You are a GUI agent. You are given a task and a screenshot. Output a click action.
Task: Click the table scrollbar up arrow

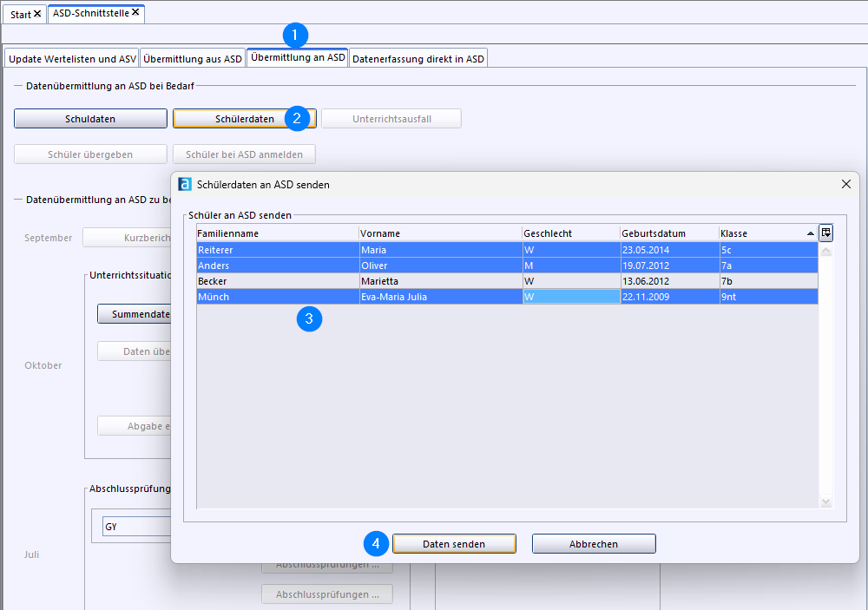(826, 251)
